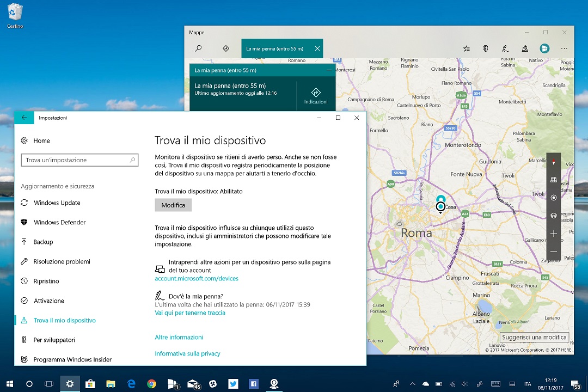The height and width of the screenshot is (392, 588).
Task: Focus the 'Trova un'impostazione' search field
Action: (x=79, y=160)
